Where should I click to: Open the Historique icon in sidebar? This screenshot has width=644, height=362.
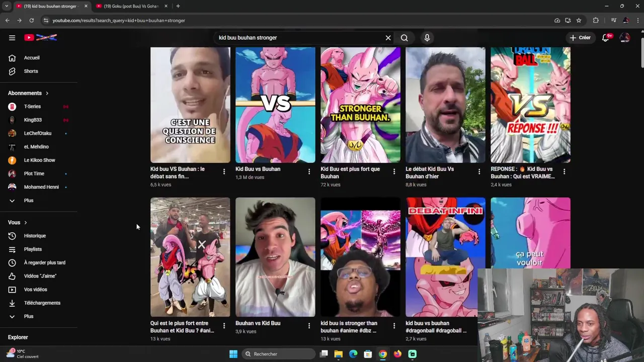click(12, 236)
